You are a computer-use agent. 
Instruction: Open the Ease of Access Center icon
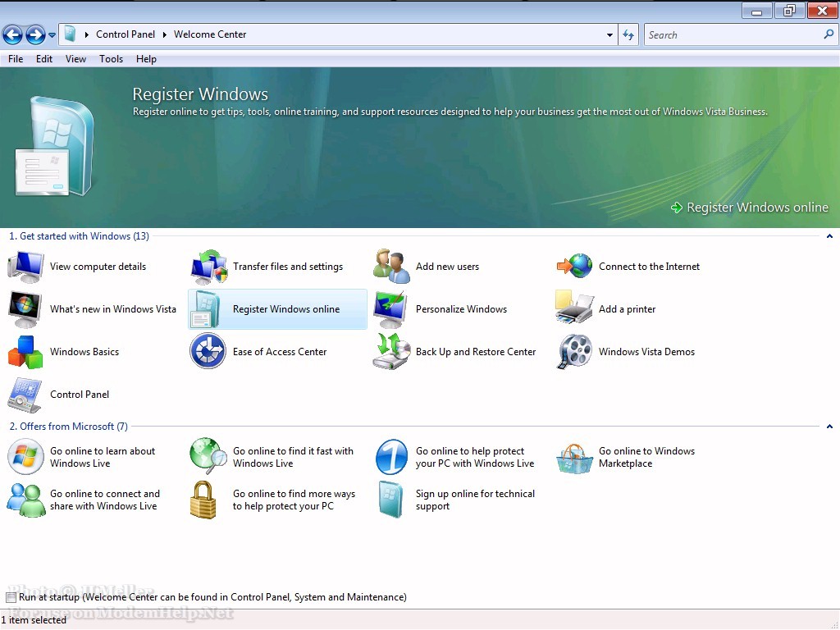click(x=208, y=352)
